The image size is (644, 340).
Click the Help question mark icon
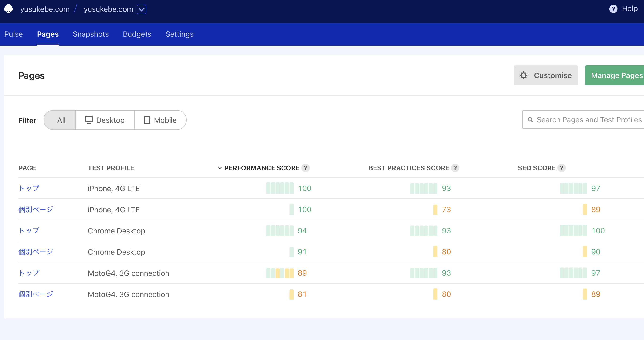[x=613, y=9]
